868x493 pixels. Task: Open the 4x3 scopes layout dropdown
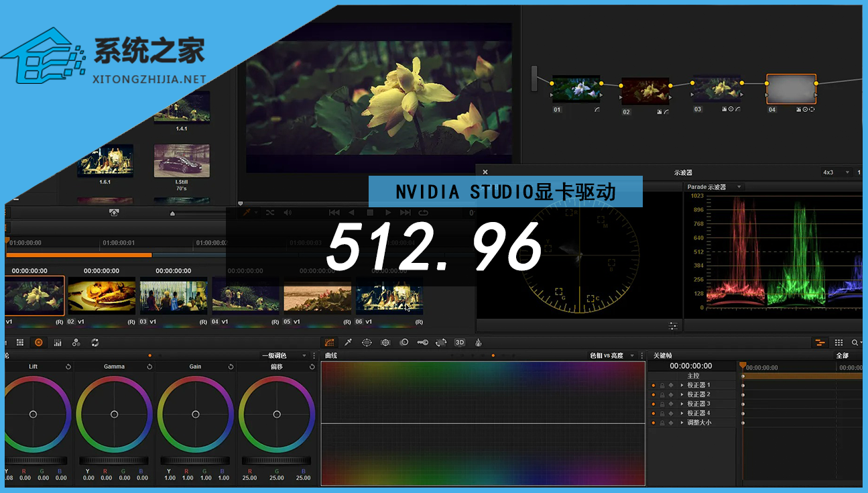click(x=847, y=172)
